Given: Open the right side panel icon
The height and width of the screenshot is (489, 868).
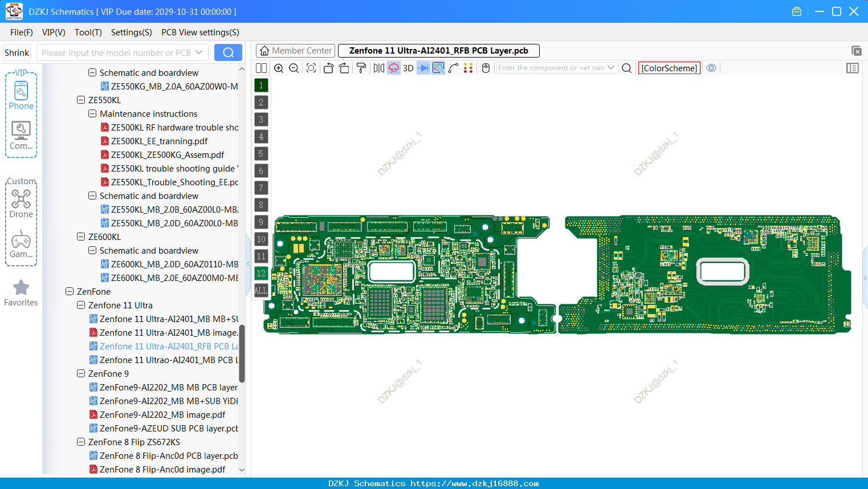Looking at the screenshot, I should coord(853,68).
